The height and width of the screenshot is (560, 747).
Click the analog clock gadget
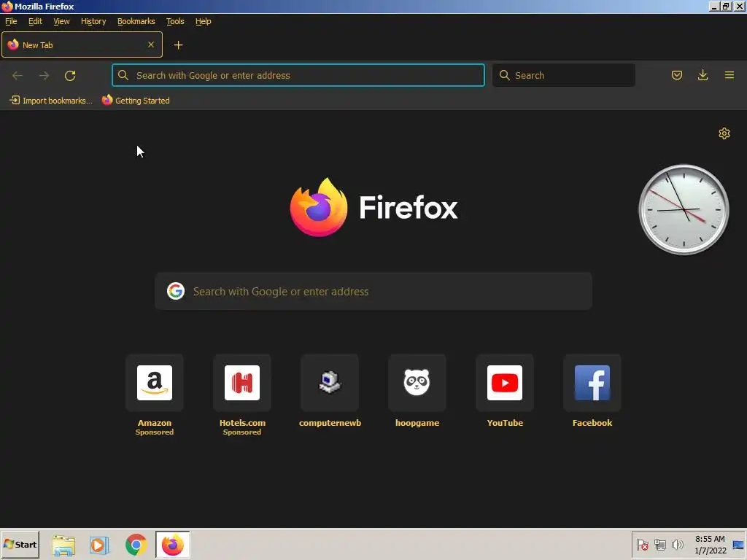pos(684,209)
